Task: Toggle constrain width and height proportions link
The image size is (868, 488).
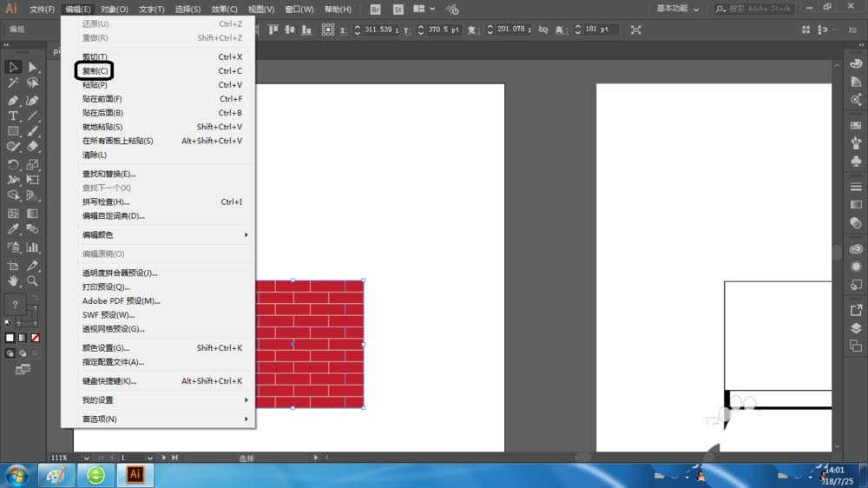Action: pyautogui.click(x=543, y=30)
